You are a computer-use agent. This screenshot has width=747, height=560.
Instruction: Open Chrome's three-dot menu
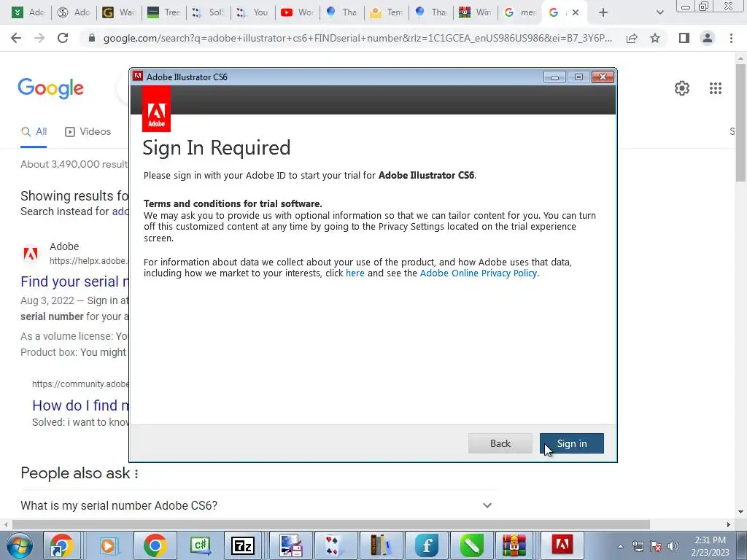731,38
